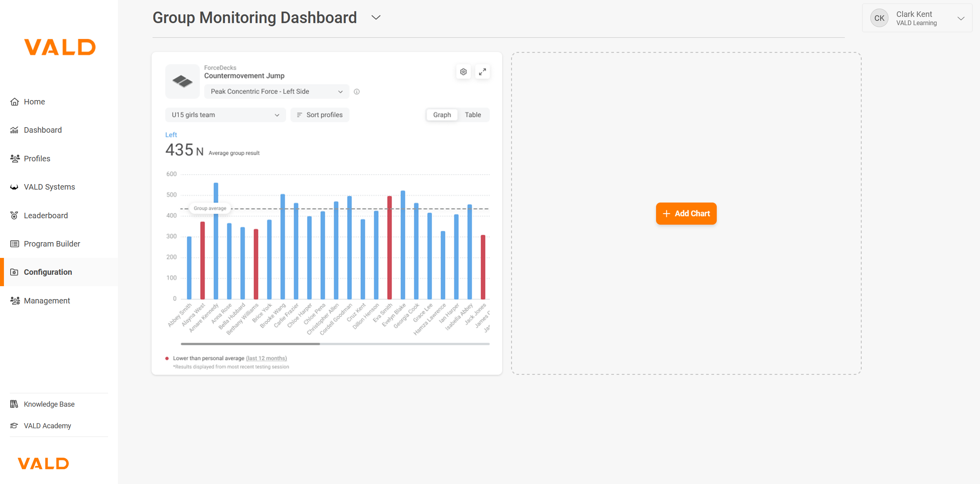The image size is (980, 484).
Task: Click the Group average label on chart
Action: point(210,208)
